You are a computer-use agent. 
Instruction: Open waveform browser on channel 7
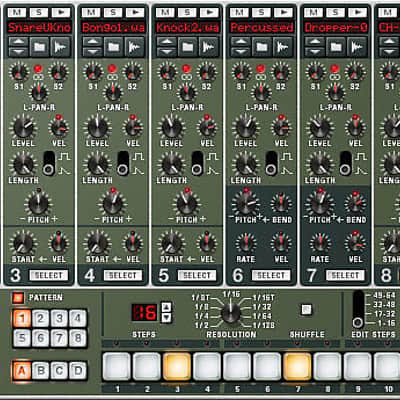click(357, 47)
